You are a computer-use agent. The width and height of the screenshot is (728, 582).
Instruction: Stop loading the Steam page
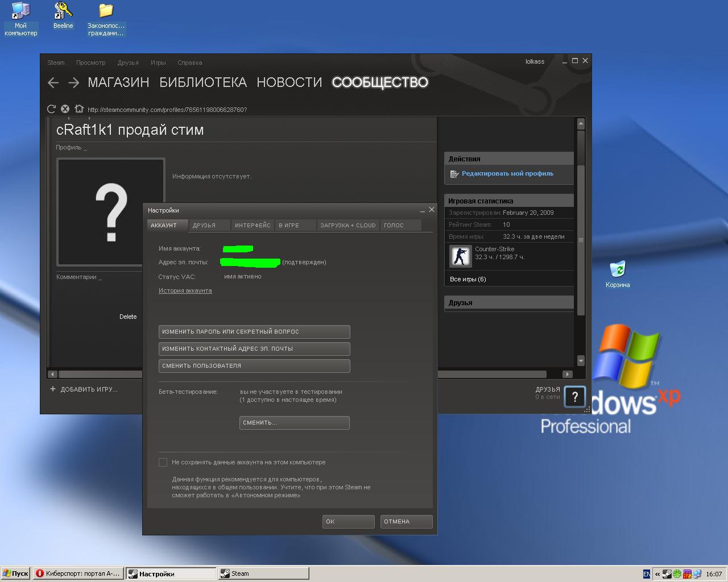pos(65,109)
